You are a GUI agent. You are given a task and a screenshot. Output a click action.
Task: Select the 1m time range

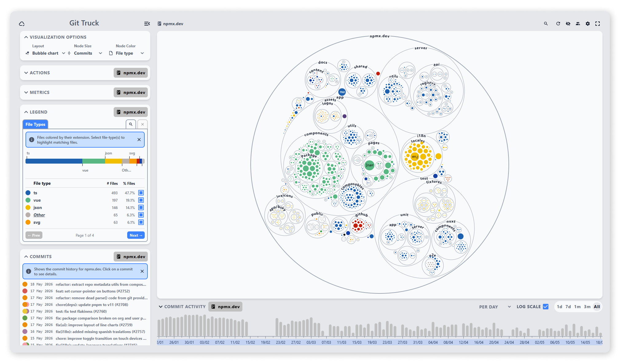[x=577, y=307]
